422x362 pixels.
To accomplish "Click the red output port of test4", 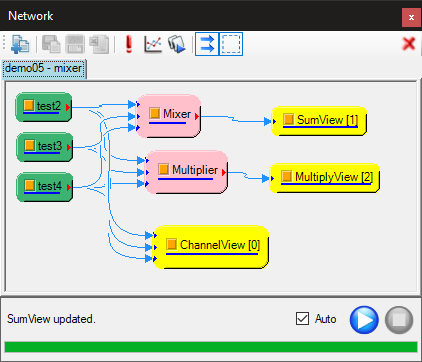I will tap(69, 187).
